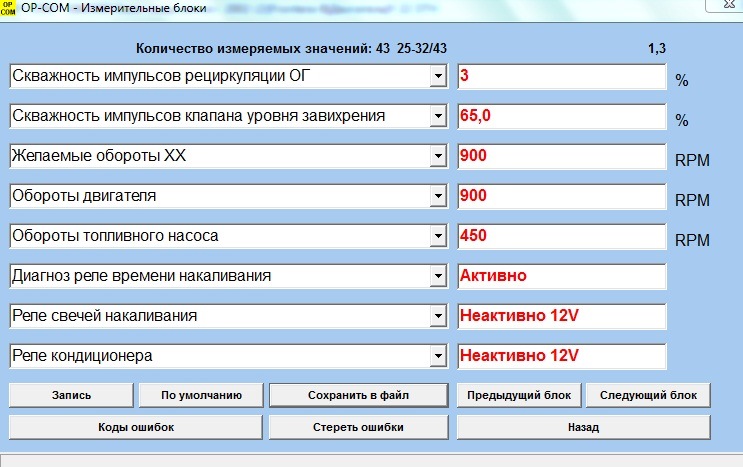Viewport: 743px width, 467px height.
Task: Click the По умолчанию button
Action: pos(201,395)
